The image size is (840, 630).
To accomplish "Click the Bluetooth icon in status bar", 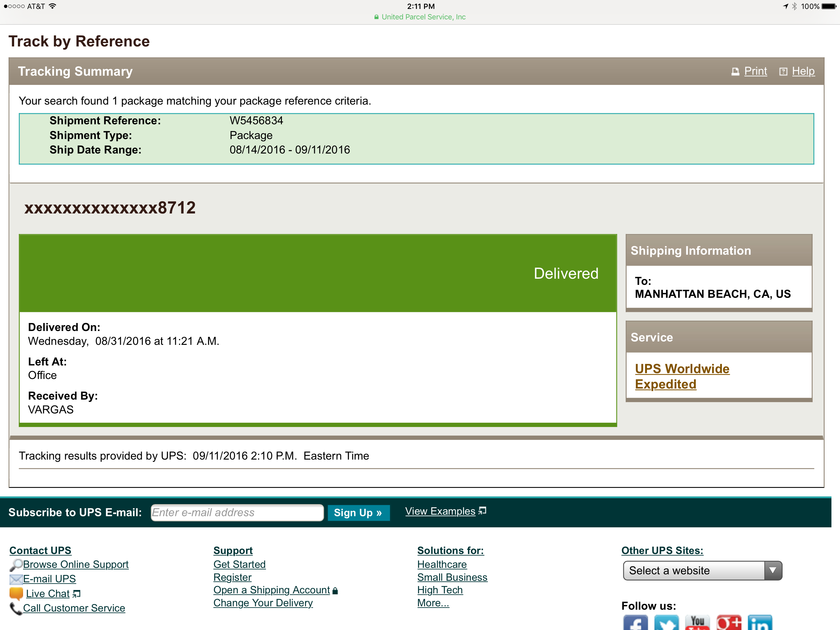I will coord(794,6).
